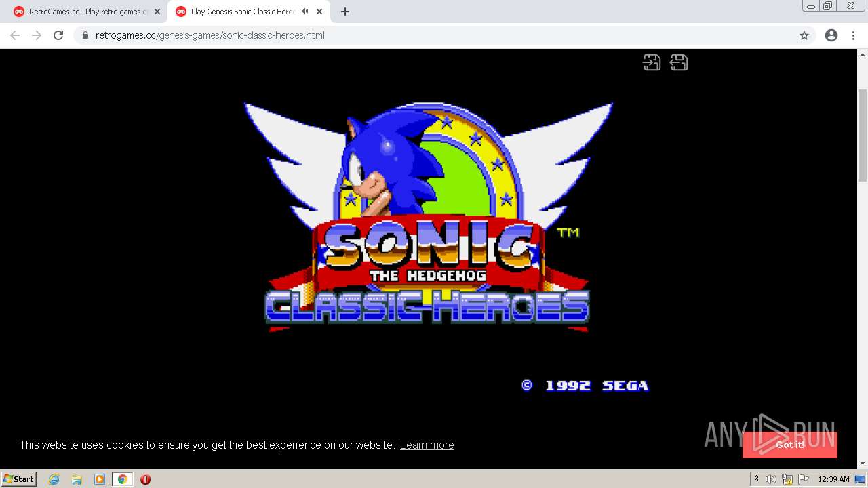Switch to RetroGames.cc tab
This screenshot has width=868, height=488.
[x=88, y=12]
